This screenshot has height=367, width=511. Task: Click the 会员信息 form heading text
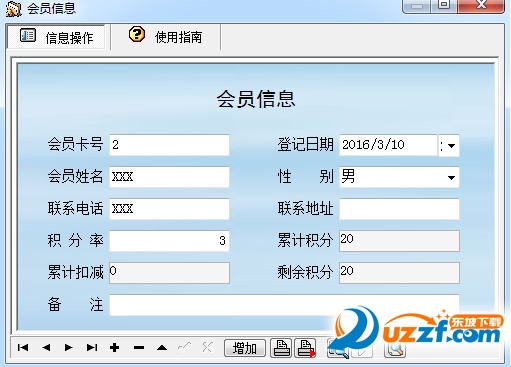[256, 99]
